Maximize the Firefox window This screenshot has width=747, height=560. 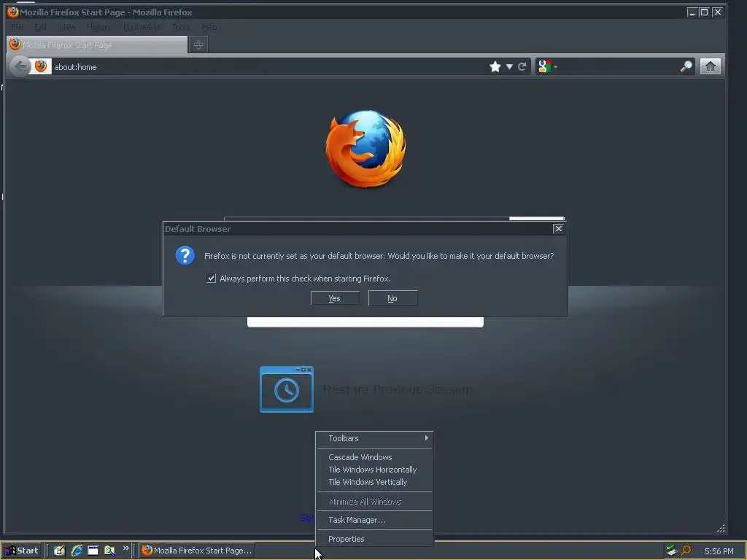(704, 12)
